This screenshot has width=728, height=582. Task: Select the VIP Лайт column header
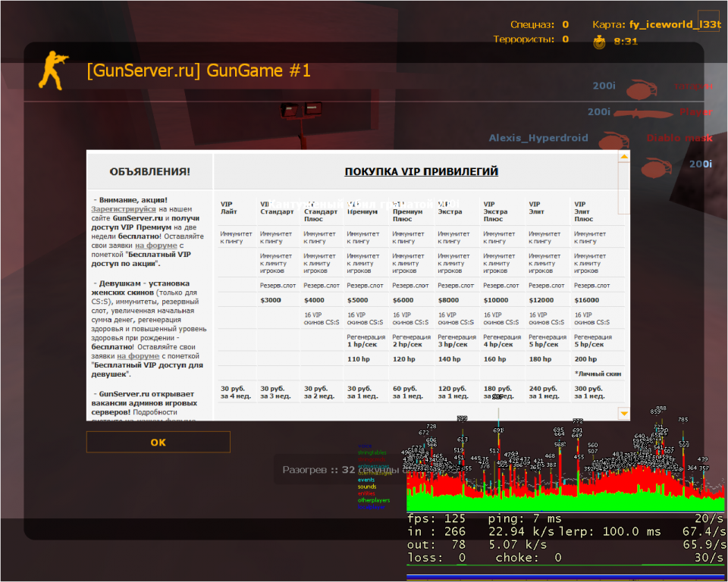[x=228, y=208]
